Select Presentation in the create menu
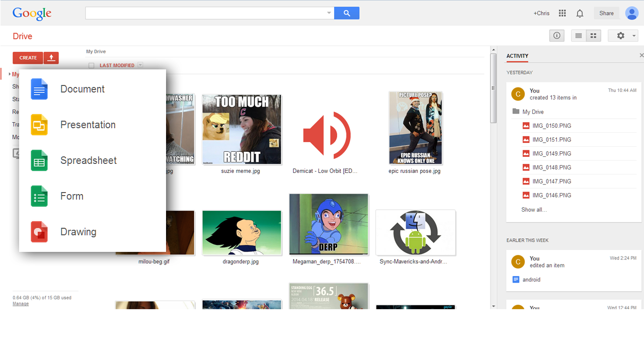Viewport: 644px width, 362px height. 88,125
